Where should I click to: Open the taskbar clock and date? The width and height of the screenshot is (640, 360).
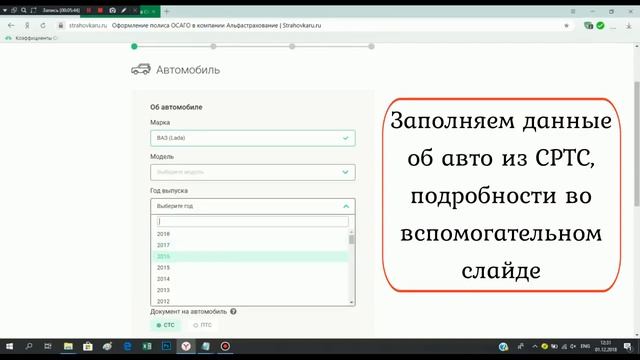(606, 347)
